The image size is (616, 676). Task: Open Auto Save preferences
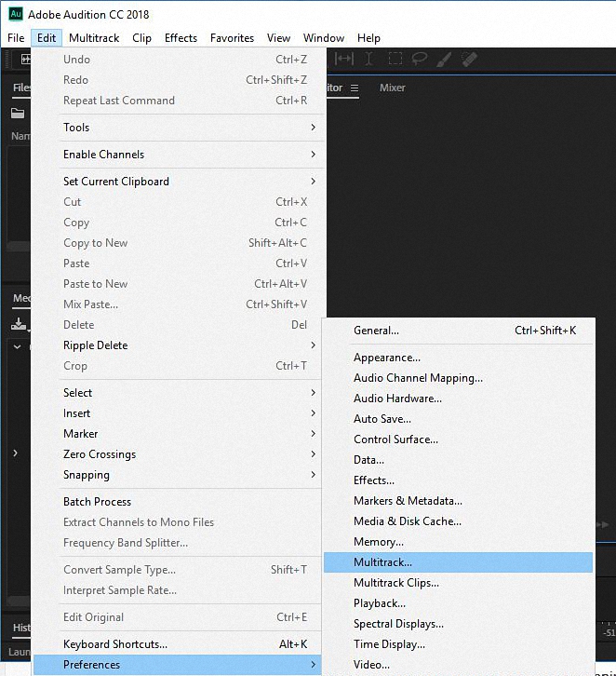point(459,419)
